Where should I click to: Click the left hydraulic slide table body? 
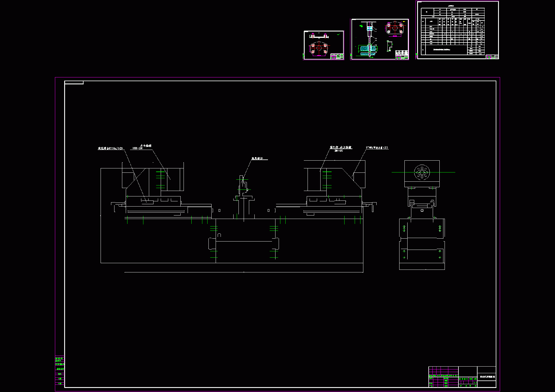pyautogui.click(x=153, y=201)
